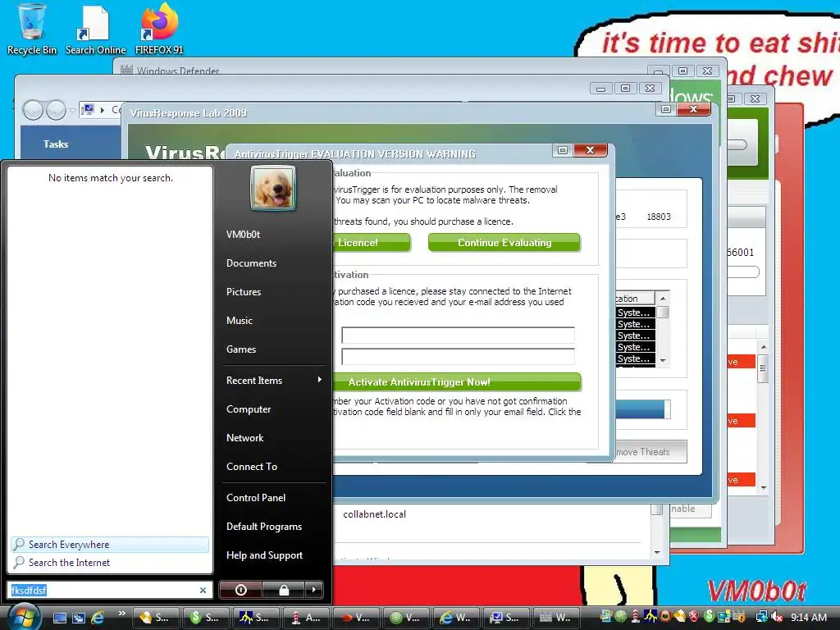
Task: Open the yellow shield S... taskbar button
Action: (x=155, y=618)
